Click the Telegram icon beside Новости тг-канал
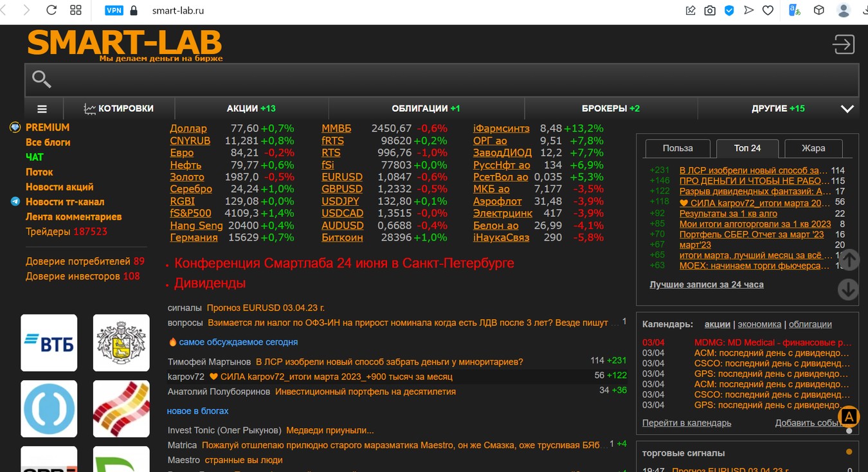The width and height of the screenshot is (868, 472). click(x=15, y=201)
